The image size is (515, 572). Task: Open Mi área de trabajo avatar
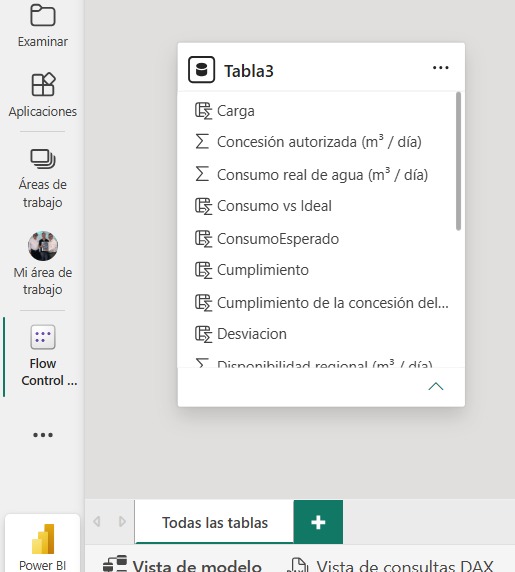(43, 246)
